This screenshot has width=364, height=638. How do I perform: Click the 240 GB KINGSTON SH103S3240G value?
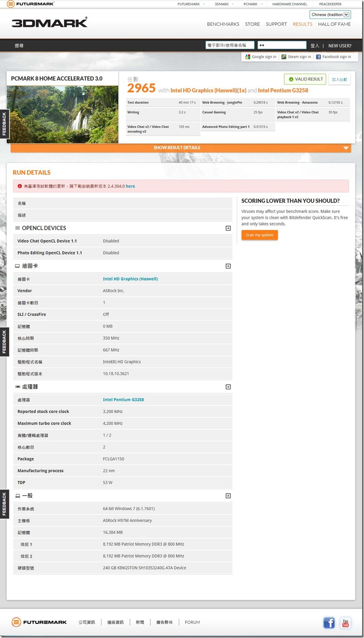pyautogui.click(x=144, y=568)
